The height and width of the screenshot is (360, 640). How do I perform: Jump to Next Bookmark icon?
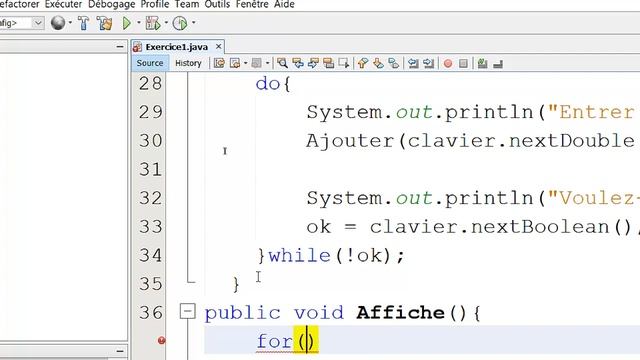point(378,63)
